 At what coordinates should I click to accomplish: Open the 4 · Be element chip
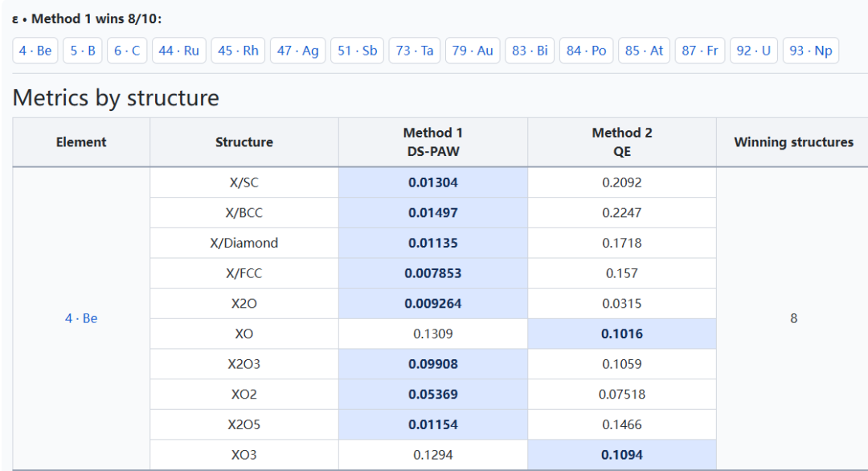(x=35, y=51)
